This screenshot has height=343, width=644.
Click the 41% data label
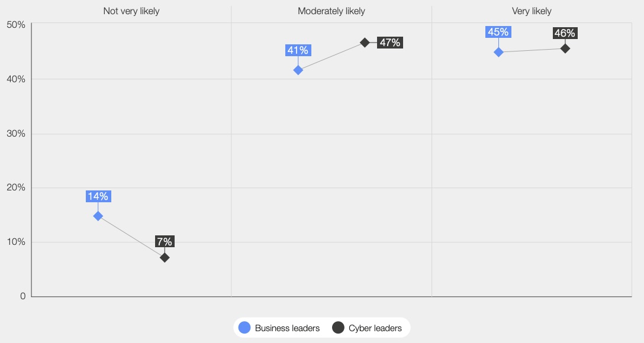pos(298,50)
